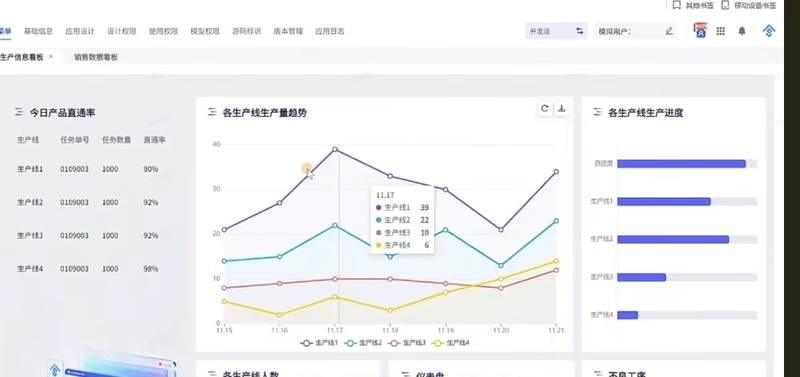The image size is (800, 377).
Task: Open 移动设备书签 bookmark folder
Action: [x=748, y=5]
